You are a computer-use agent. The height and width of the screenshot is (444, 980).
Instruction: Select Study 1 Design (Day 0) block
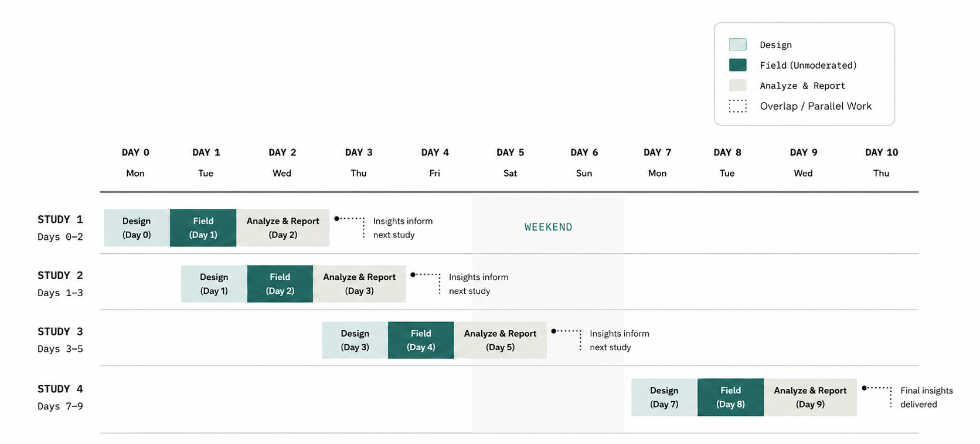coord(137,228)
